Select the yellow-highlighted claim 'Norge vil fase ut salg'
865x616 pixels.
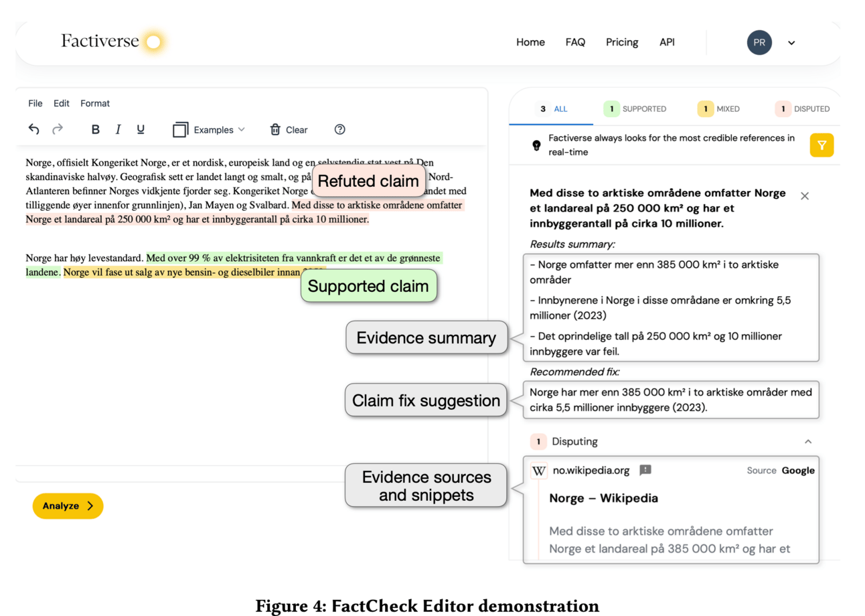point(194,273)
